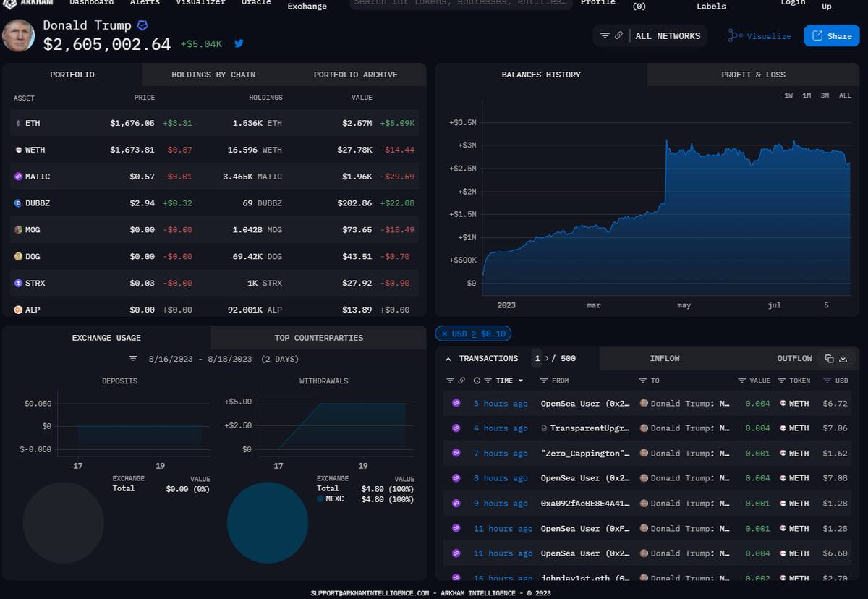Viewport: 868px width, 599px height.
Task: Click the MEXC blue legend swatch
Action: (x=320, y=499)
